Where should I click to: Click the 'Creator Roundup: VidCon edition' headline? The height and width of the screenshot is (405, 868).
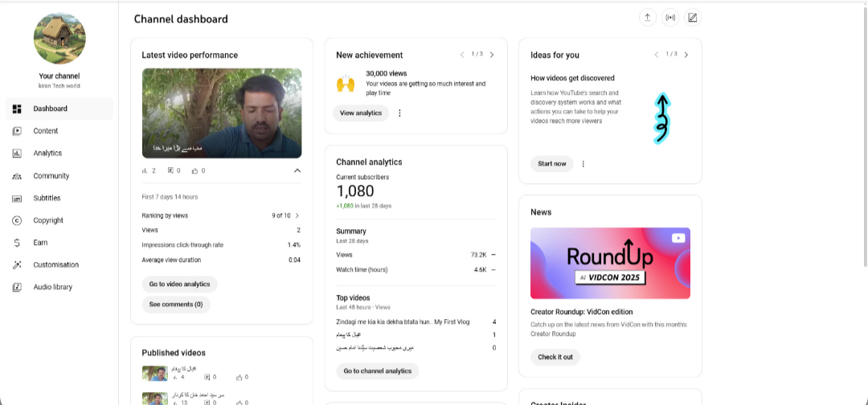pos(581,312)
